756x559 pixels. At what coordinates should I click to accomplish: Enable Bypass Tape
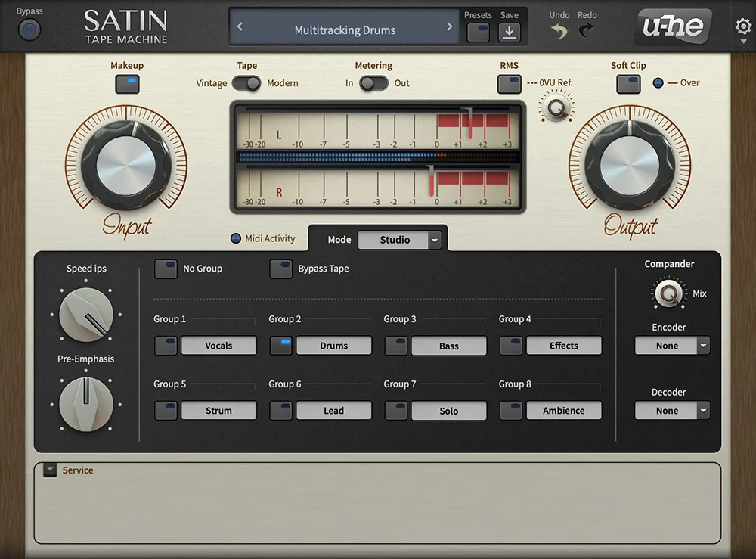(x=280, y=269)
